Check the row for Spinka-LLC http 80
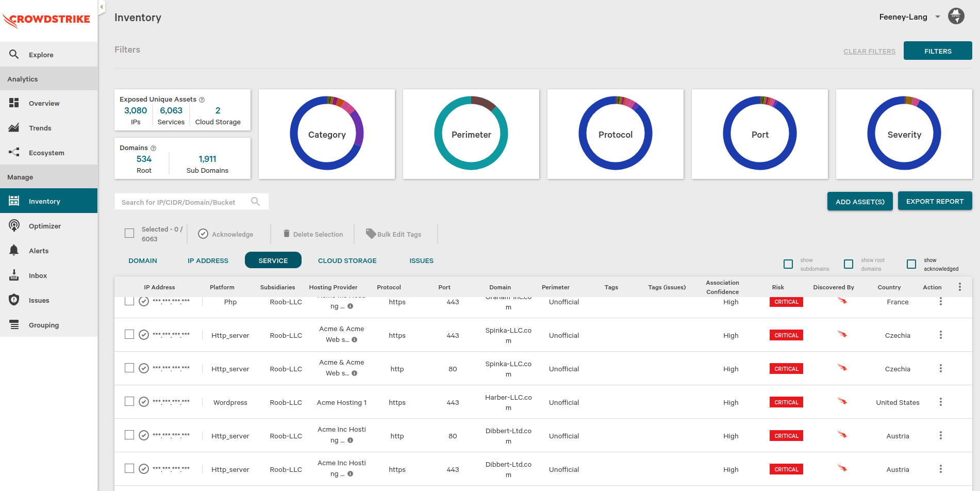This screenshot has height=491, width=980. coord(129,368)
